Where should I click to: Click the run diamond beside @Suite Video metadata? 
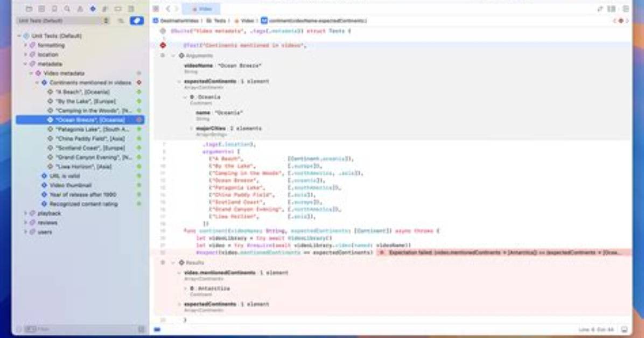click(163, 31)
